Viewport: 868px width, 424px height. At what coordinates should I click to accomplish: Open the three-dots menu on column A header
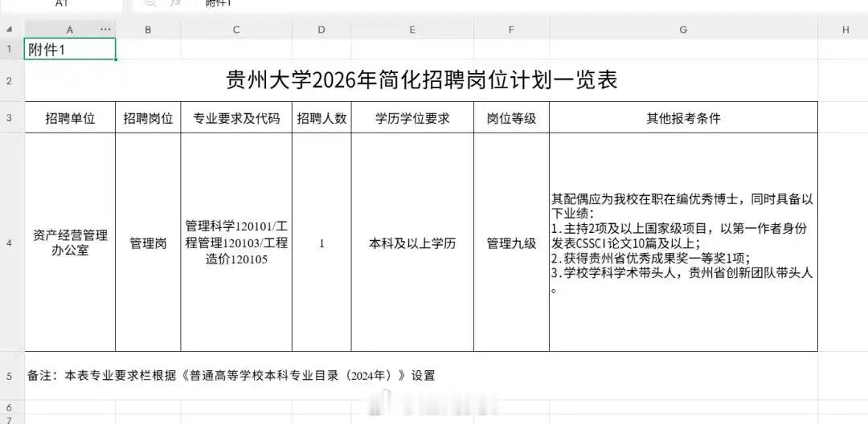pos(105,29)
